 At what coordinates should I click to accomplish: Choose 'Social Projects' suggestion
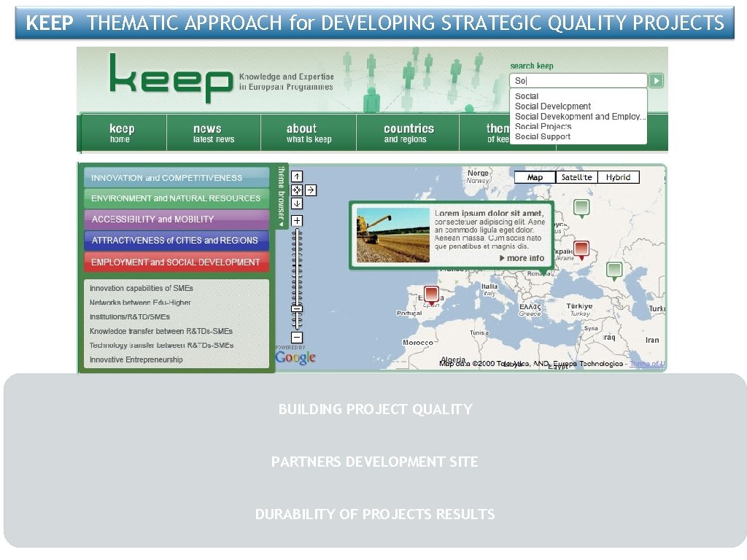(543, 126)
